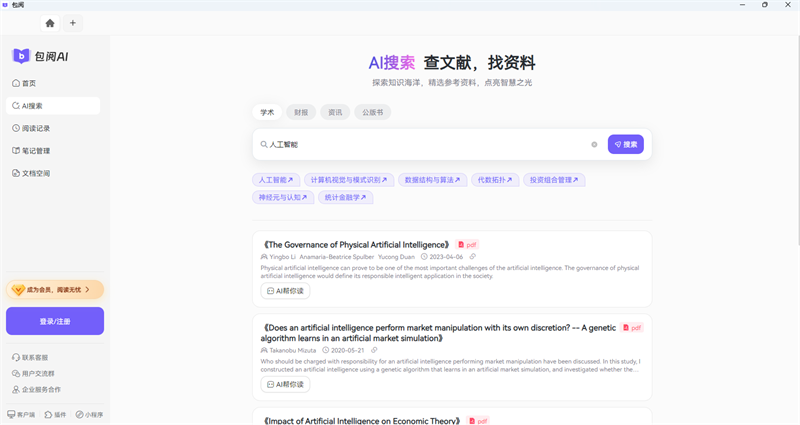Click the 统计金融学 suggestion tag
This screenshot has width=800, height=425.
pyautogui.click(x=345, y=198)
